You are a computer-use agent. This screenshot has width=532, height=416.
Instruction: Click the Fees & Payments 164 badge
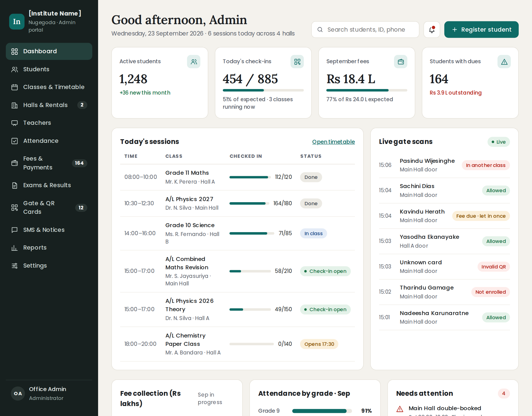click(x=79, y=163)
